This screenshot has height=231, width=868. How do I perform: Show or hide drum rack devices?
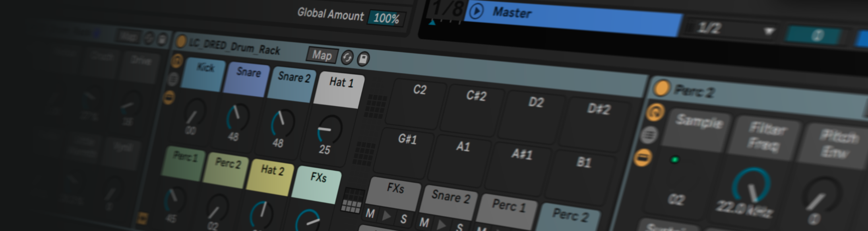[x=169, y=97]
